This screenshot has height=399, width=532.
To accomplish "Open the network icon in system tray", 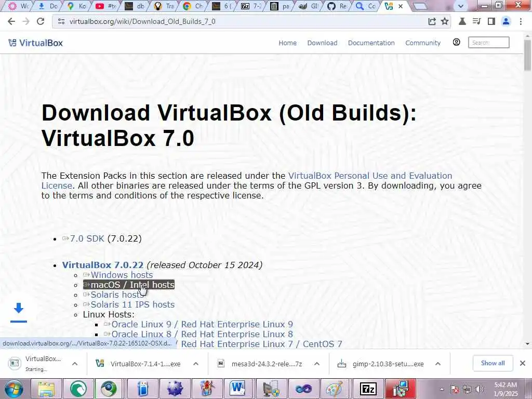I will (467, 389).
